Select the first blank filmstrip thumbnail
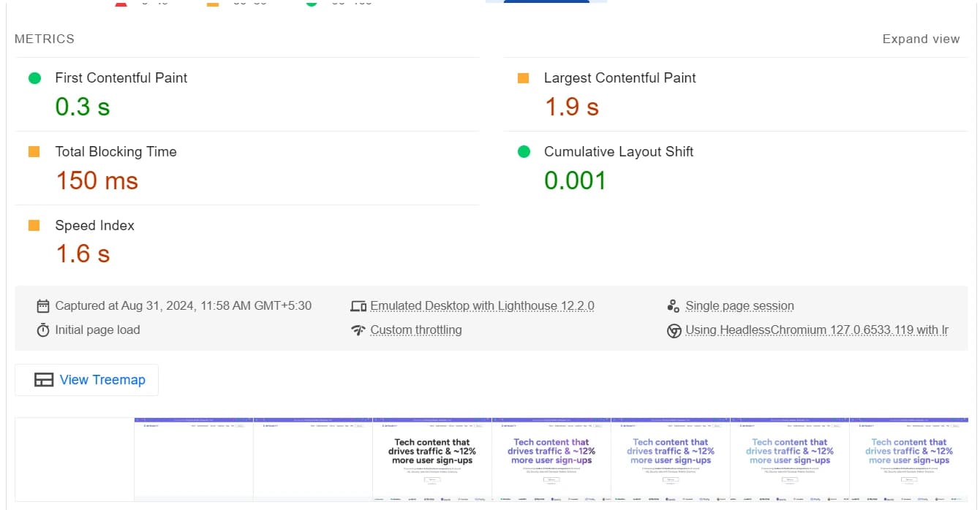Image resolution: width=980 pixels, height=510 pixels. tap(75, 460)
